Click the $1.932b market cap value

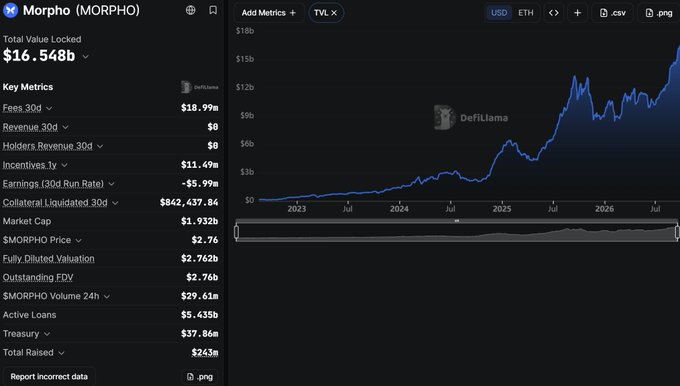tap(199, 221)
